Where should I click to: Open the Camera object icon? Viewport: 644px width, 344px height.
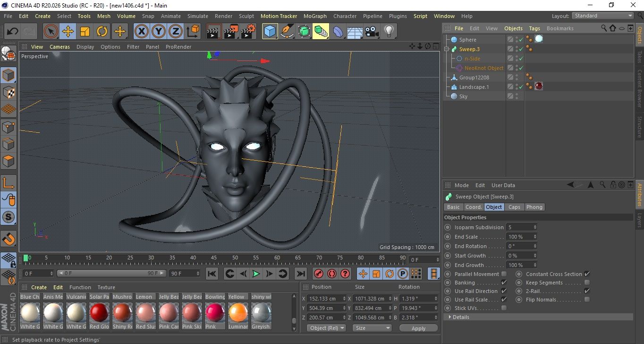(x=372, y=32)
